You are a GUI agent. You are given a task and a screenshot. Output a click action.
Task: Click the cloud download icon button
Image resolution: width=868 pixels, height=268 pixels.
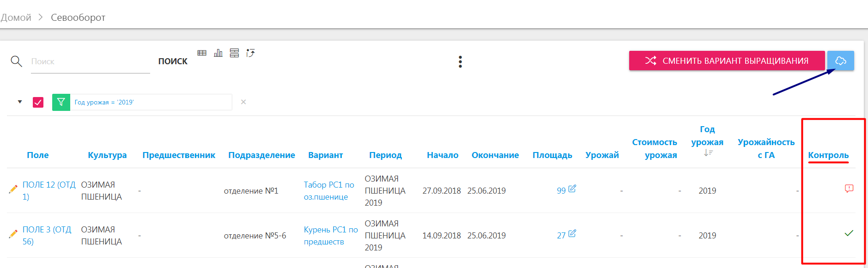840,61
